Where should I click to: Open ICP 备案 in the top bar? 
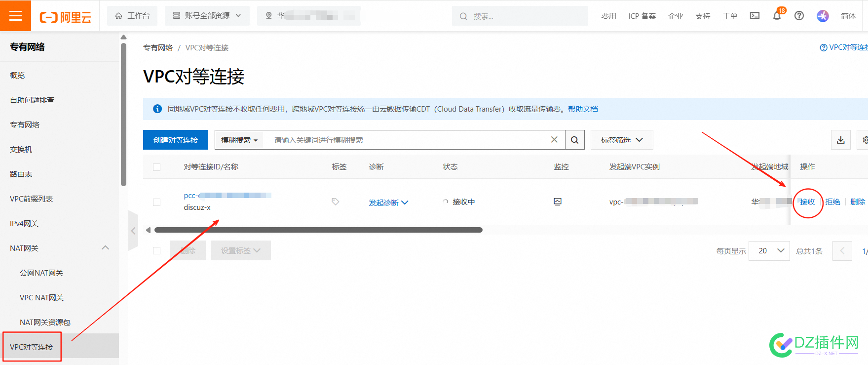(642, 16)
